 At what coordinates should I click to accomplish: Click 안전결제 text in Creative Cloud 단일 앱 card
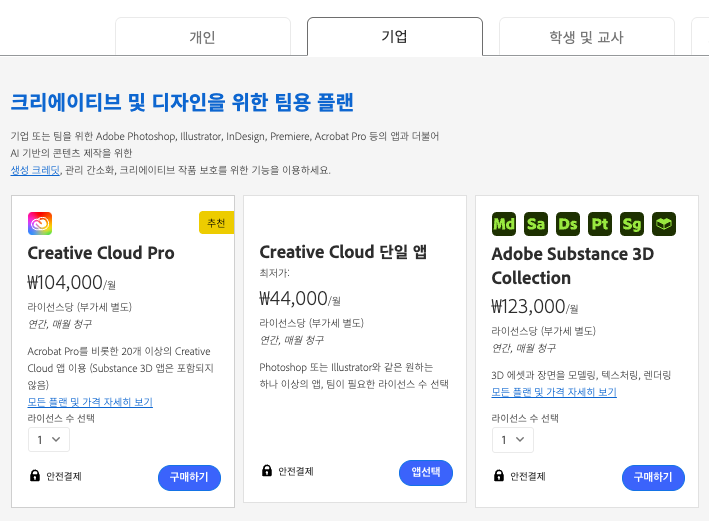tap(296, 471)
